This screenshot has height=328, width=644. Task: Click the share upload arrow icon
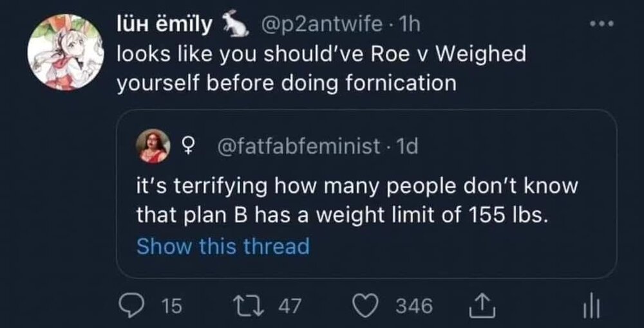point(477,306)
